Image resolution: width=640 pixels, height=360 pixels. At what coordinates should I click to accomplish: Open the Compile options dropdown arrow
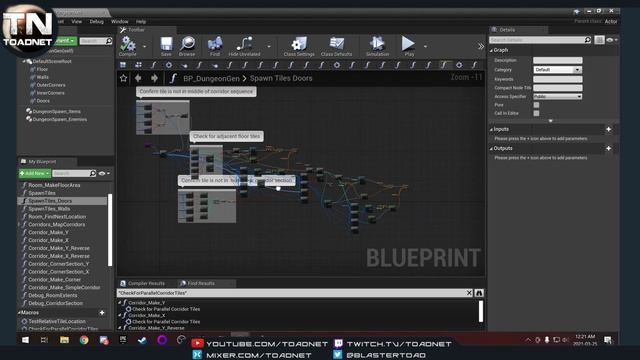[x=144, y=47]
